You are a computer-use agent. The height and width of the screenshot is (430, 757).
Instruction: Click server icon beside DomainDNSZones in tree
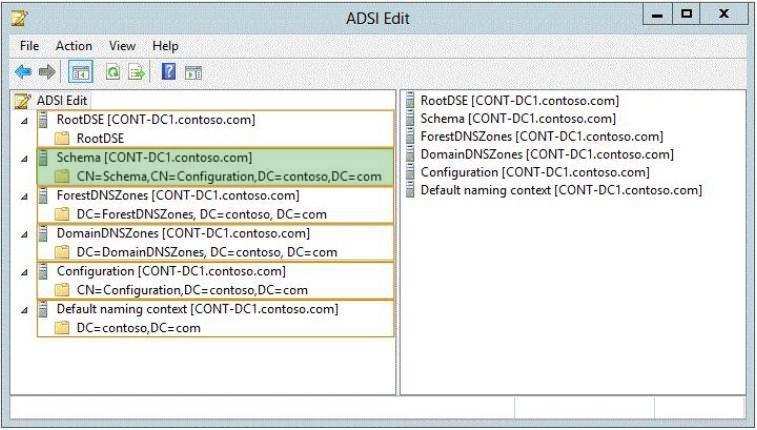click(x=43, y=234)
